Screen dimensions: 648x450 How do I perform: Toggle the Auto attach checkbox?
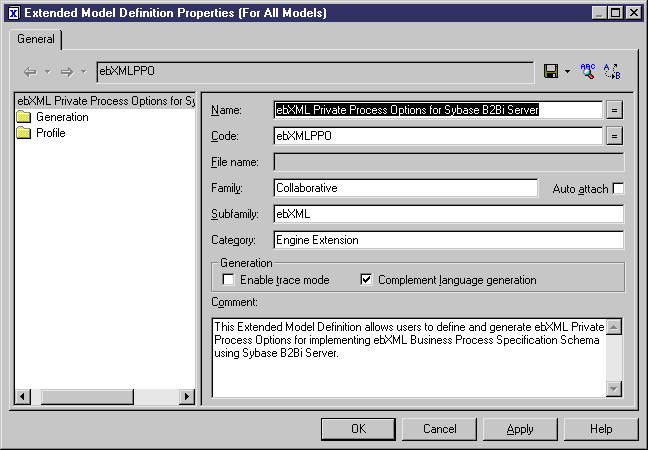coord(618,188)
